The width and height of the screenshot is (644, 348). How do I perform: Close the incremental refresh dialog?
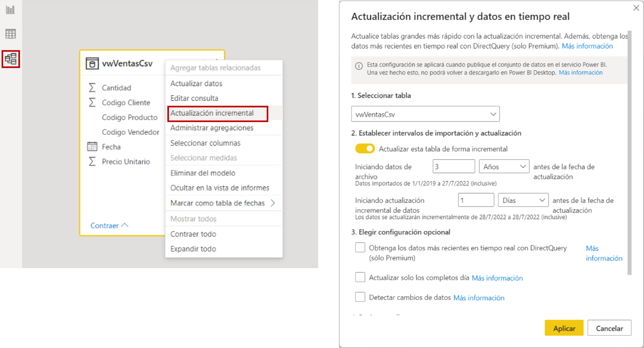[636, 7]
